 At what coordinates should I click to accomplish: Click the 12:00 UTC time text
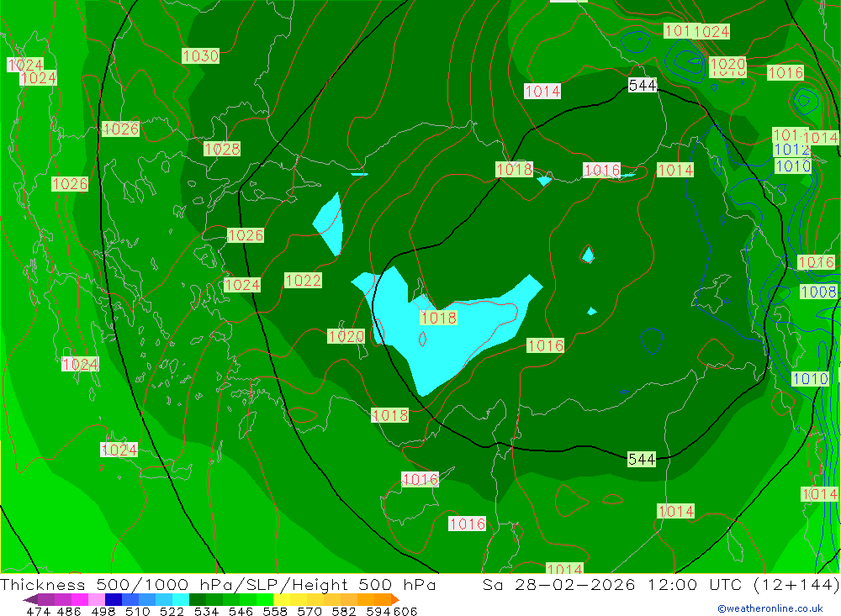pyautogui.click(x=695, y=584)
